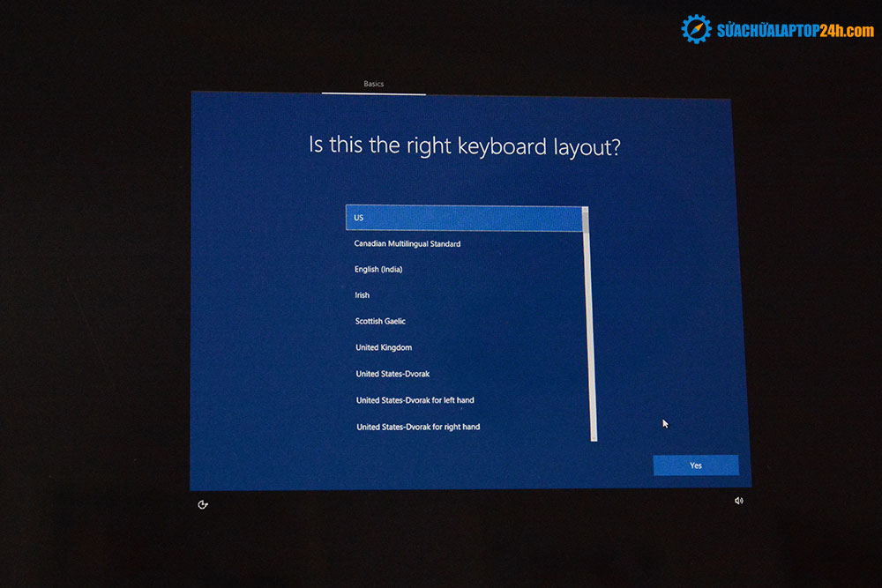The width and height of the screenshot is (882, 588).
Task: Open the Ease of Access icon
Action: click(203, 504)
